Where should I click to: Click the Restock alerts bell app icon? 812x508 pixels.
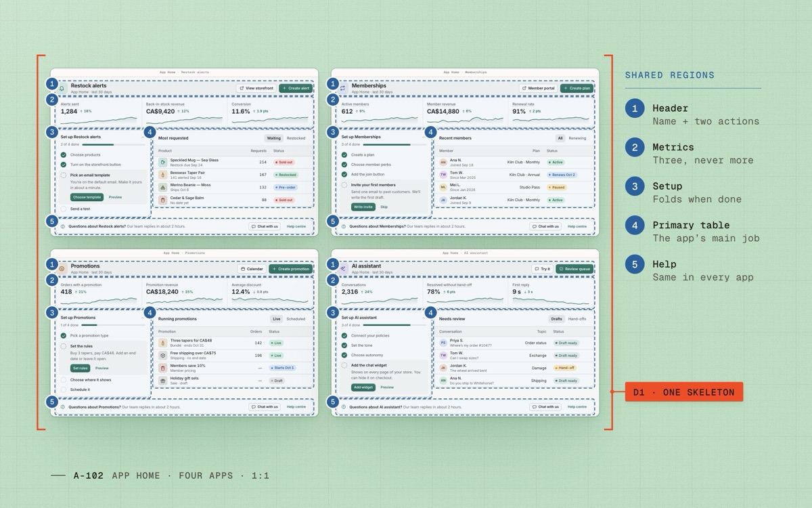pos(62,88)
